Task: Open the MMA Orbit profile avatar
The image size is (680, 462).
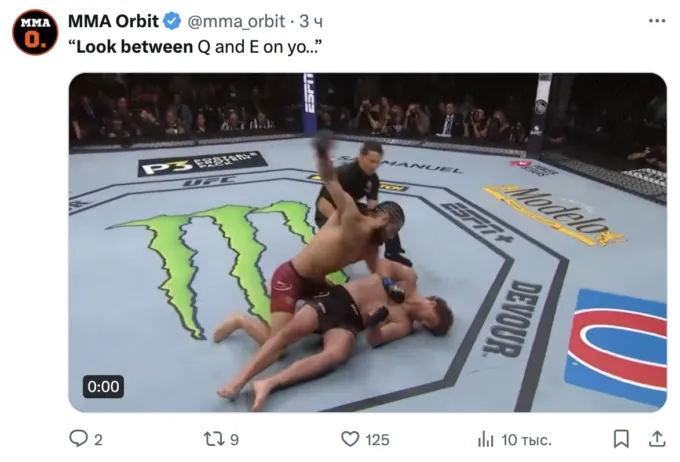Action: coord(35,33)
